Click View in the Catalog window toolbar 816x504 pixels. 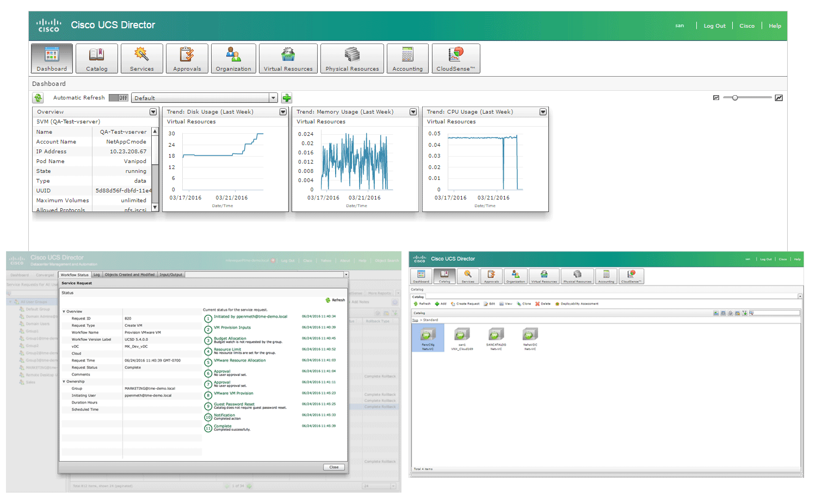[506, 304]
